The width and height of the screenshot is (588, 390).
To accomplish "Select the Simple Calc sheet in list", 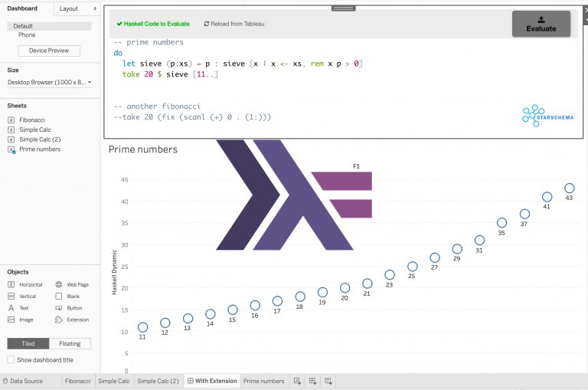I will [x=35, y=129].
